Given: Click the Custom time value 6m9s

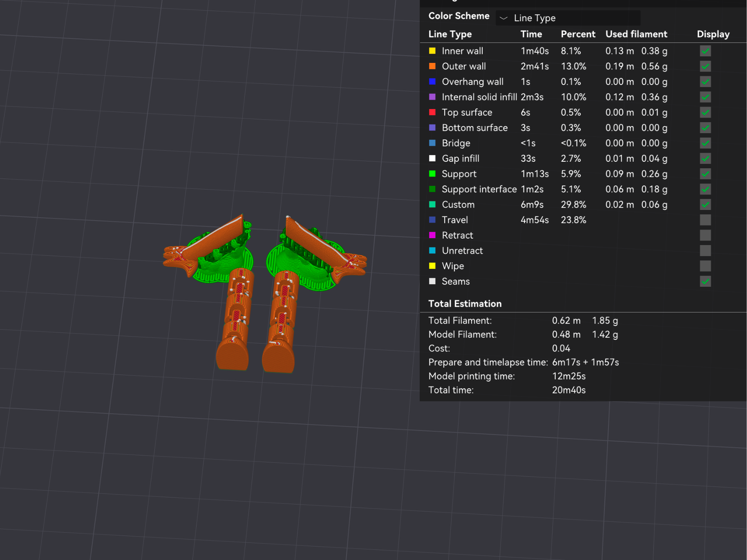Looking at the screenshot, I should [x=532, y=205].
